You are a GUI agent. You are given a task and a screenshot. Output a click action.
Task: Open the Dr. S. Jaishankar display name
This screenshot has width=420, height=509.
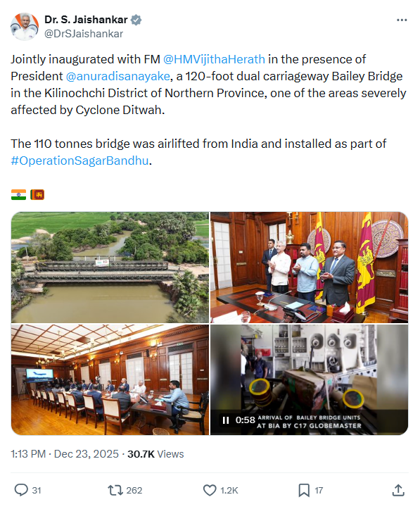(86, 20)
